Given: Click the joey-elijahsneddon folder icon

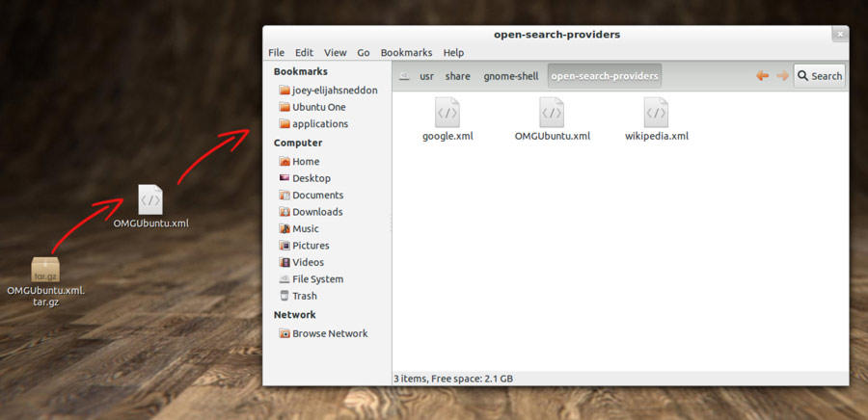Looking at the screenshot, I should (x=285, y=91).
